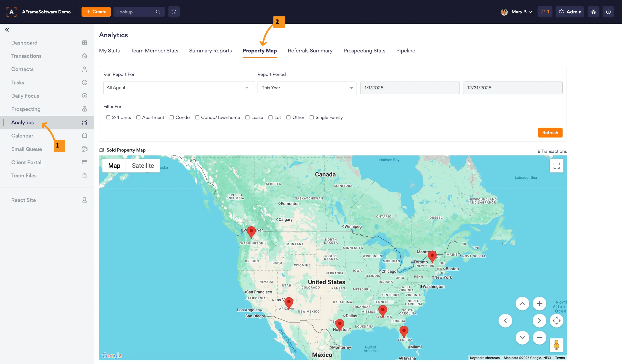
Task: Tick the 2-4 Units checkbox
Action: tap(108, 117)
